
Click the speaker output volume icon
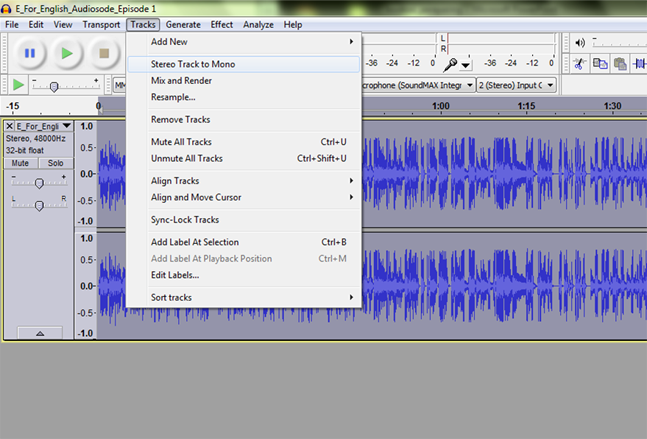pyautogui.click(x=579, y=42)
